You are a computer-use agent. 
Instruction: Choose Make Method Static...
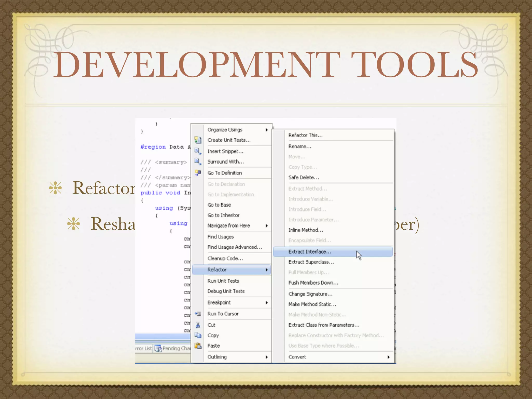333,304
